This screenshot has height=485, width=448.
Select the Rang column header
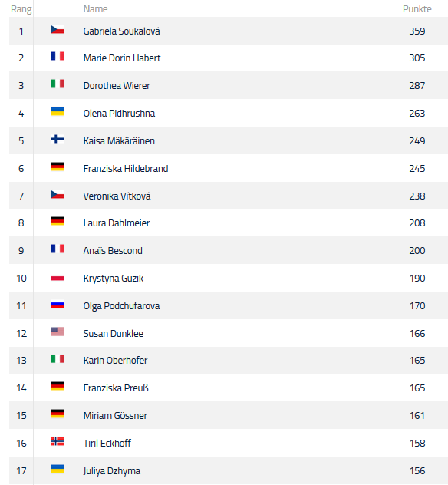coord(21,9)
